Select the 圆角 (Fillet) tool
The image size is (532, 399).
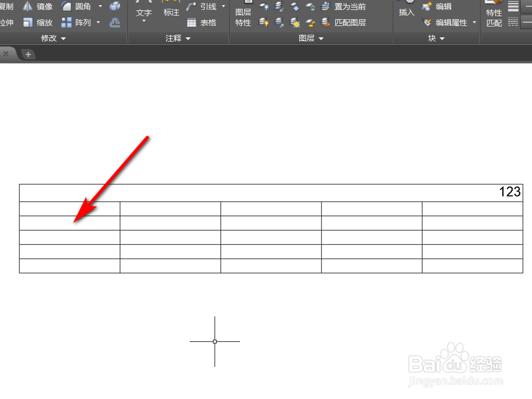(77, 6)
